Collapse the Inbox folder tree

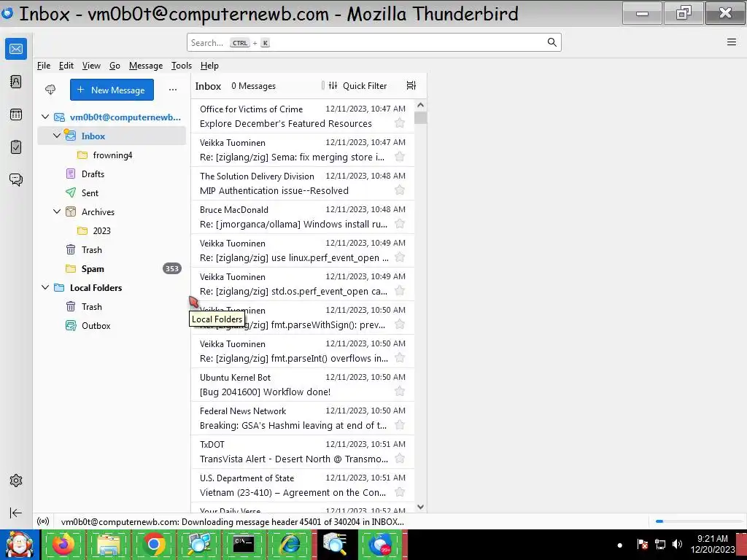[57, 136]
